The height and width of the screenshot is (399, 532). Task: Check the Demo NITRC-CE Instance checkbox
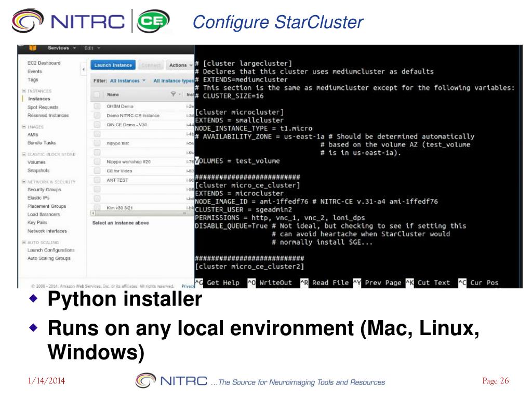tap(97, 115)
